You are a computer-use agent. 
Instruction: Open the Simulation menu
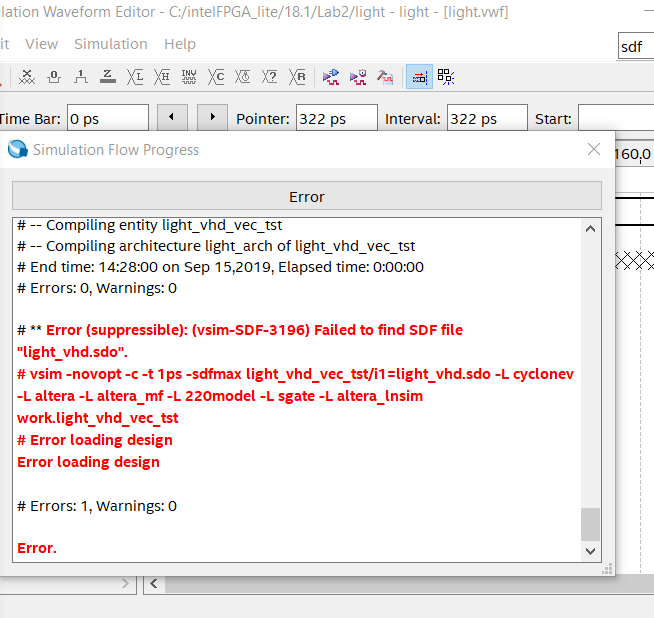pos(111,44)
